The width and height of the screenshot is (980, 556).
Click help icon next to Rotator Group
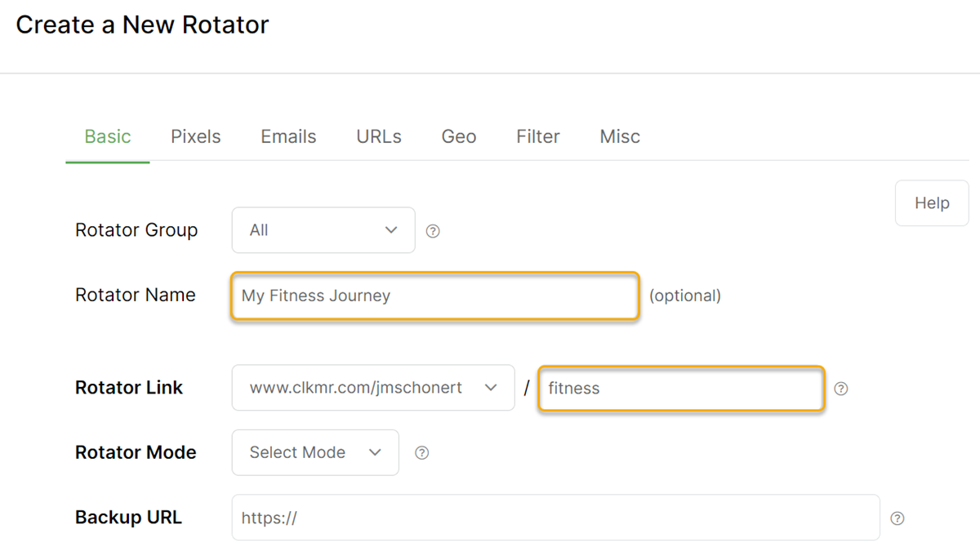(x=434, y=231)
